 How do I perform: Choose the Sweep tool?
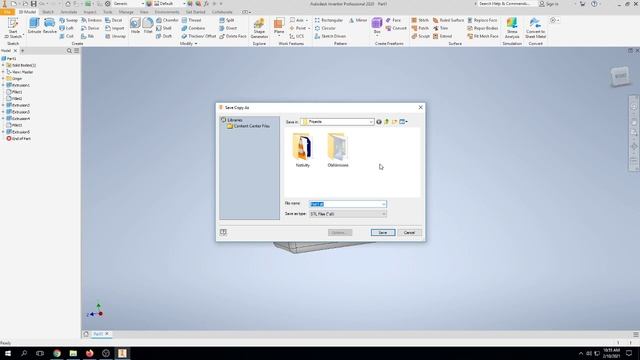pos(69,20)
